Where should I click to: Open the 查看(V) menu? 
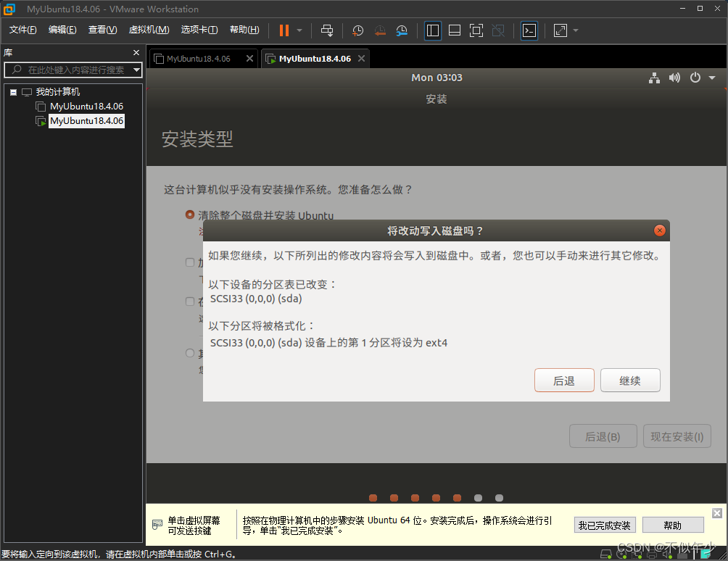pos(103,30)
